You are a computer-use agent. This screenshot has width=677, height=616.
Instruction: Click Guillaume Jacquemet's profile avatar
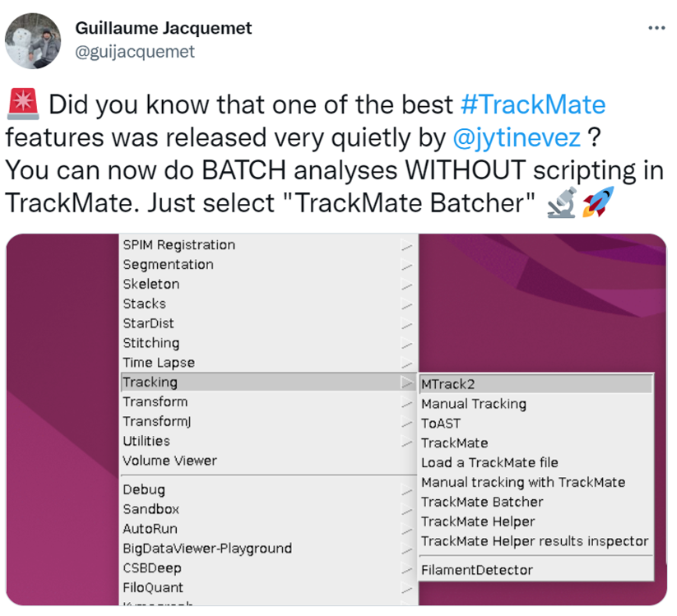33,39
